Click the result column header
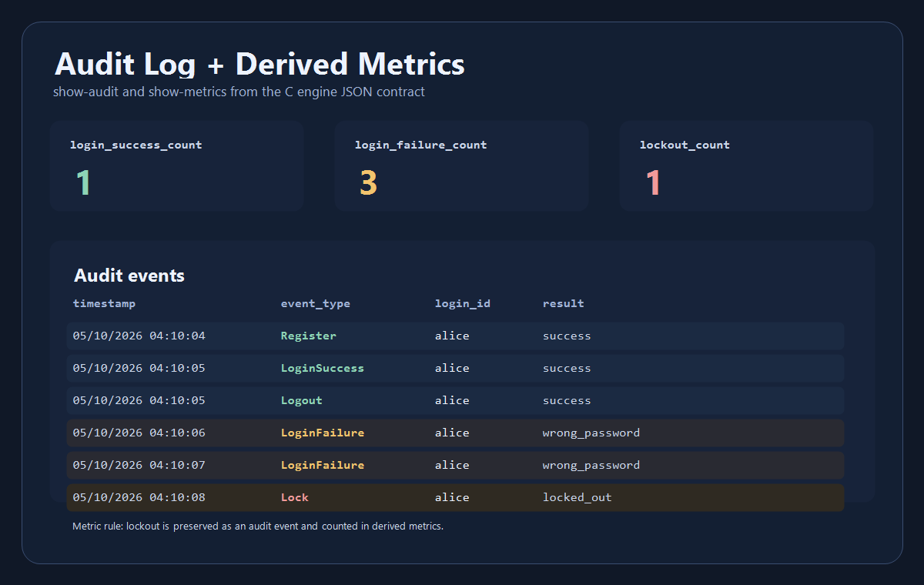Image resolution: width=924 pixels, height=585 pixels. tap(564, 303)
